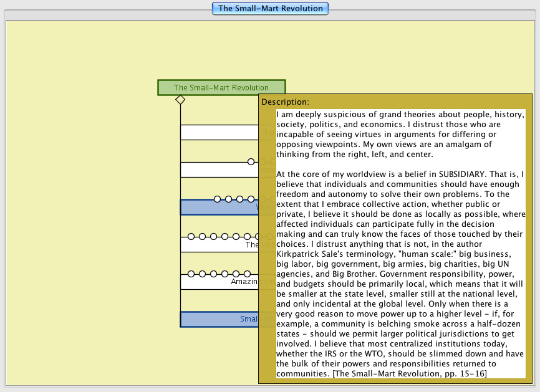Select the third circle above the upper blue bar
The image size is (540, 392).
(240, 199)
